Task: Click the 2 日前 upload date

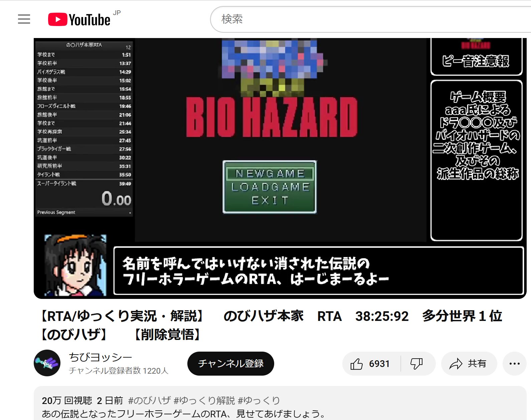Action: (110, 400)
